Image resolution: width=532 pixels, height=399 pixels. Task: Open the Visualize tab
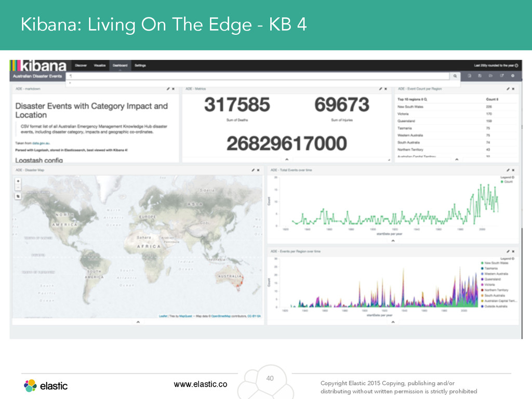tap(99, 65)
